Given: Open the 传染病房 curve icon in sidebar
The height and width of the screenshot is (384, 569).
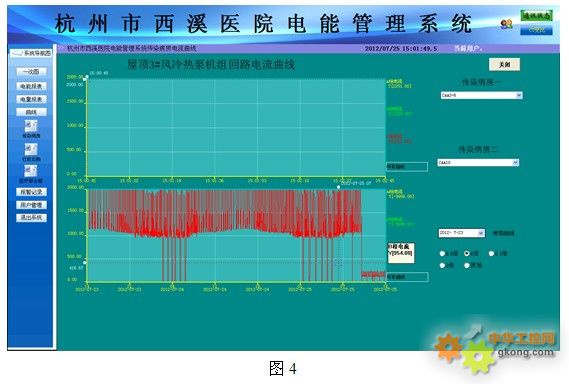Looking at the screenshot, I should tap(31, 126).
